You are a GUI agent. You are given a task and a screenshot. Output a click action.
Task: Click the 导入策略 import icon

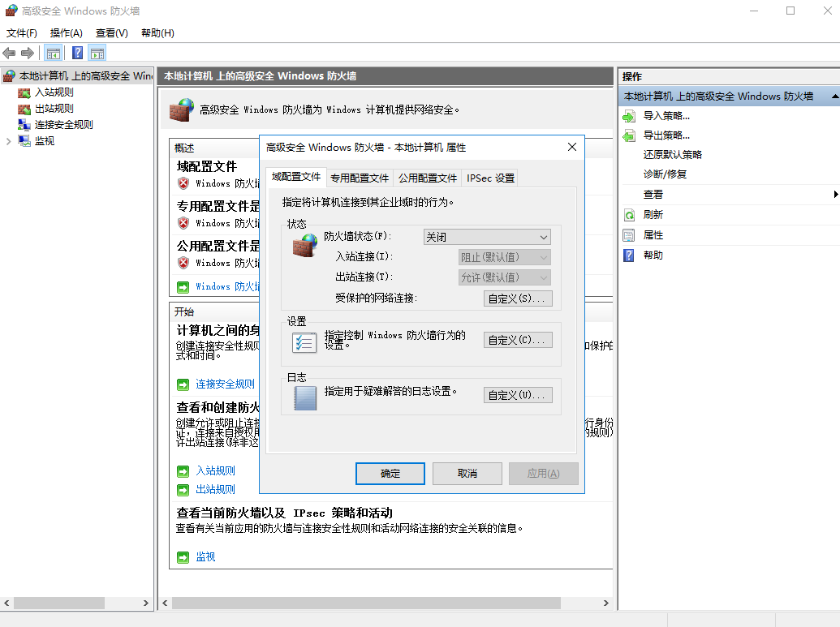[629, 116]
